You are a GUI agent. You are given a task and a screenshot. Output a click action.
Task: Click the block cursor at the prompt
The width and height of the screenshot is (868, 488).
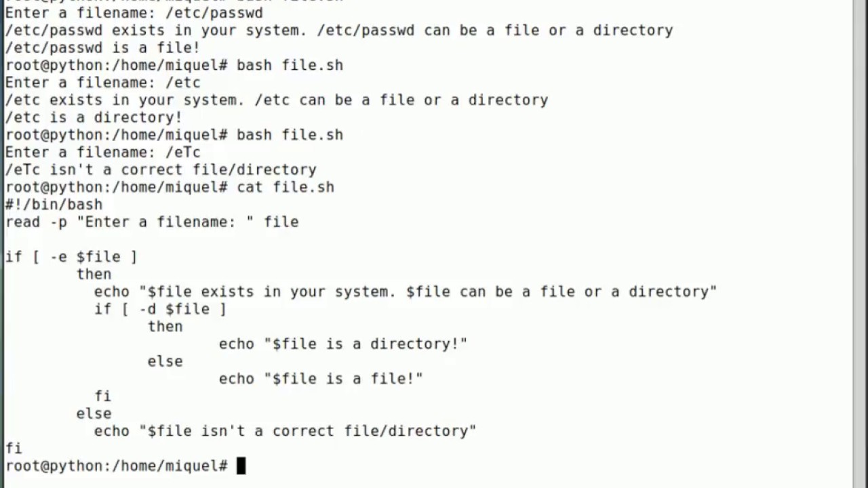point(241,466)
